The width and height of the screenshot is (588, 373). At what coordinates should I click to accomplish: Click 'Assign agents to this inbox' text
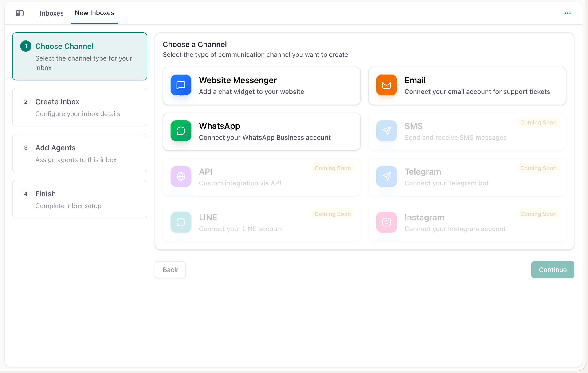coord(76,160)
